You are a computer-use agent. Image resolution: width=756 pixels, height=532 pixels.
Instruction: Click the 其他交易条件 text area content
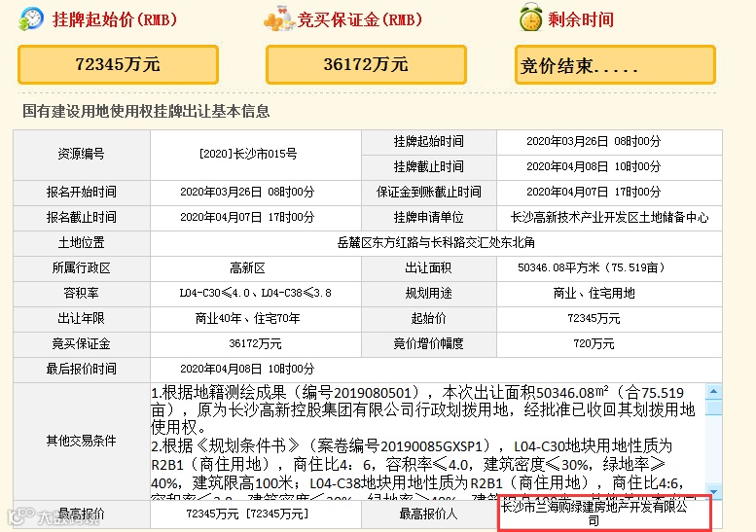click(x=428, y=441)
